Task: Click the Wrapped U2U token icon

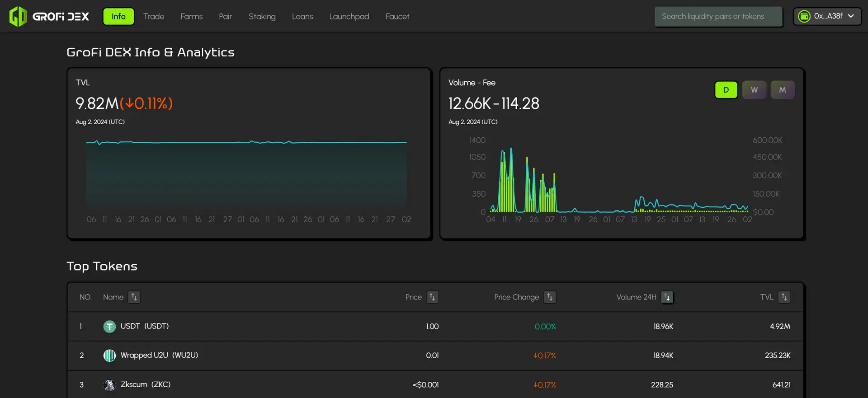Action: tap(109, 356)
